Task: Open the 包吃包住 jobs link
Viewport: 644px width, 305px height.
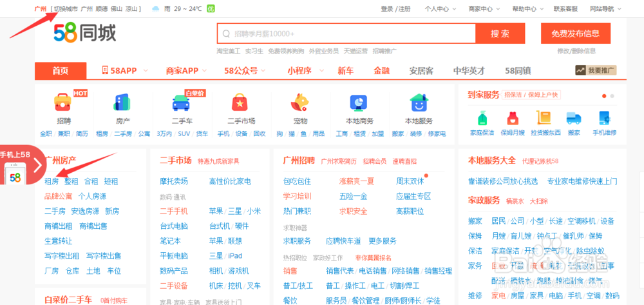Action: (x=297, y=181)
